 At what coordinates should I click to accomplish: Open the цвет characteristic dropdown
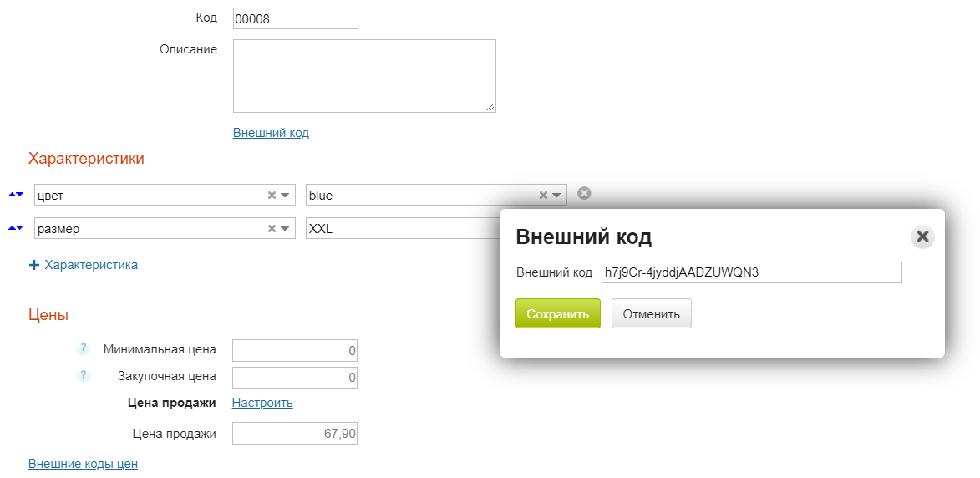[x=286, y=196]
